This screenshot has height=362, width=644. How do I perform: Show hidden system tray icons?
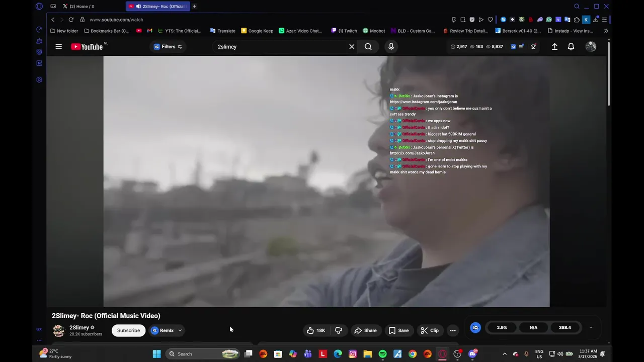[x=505, y=354]
